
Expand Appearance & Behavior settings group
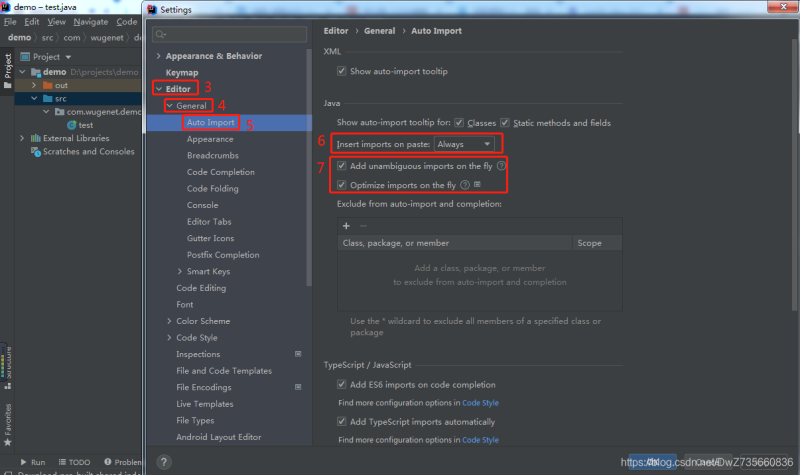pos(158,56)
